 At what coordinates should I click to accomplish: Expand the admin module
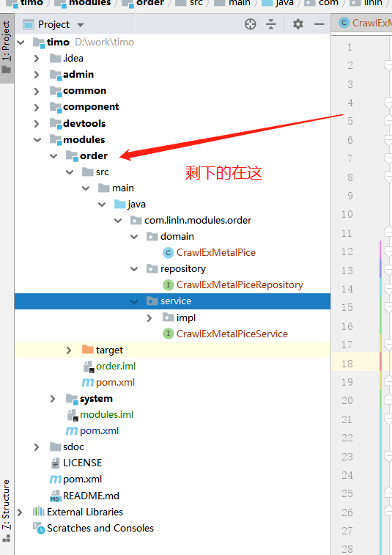pyautogui.click(x=37, y=75)
